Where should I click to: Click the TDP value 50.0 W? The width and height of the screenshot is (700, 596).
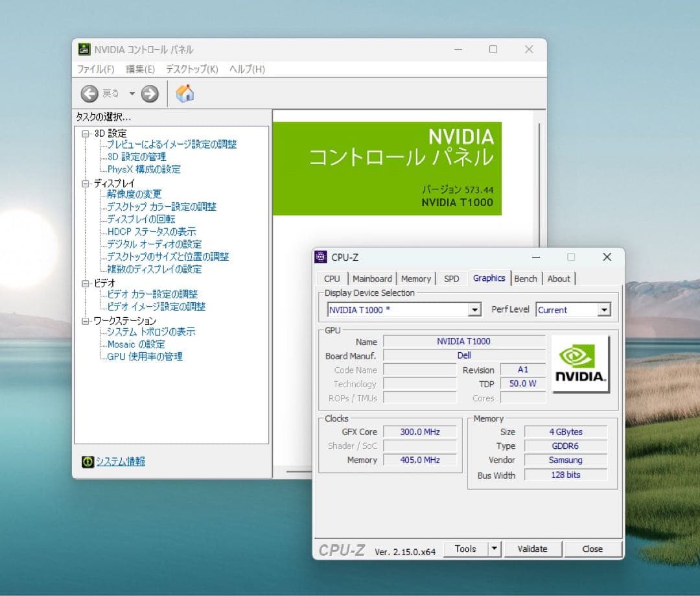point(523,384)
